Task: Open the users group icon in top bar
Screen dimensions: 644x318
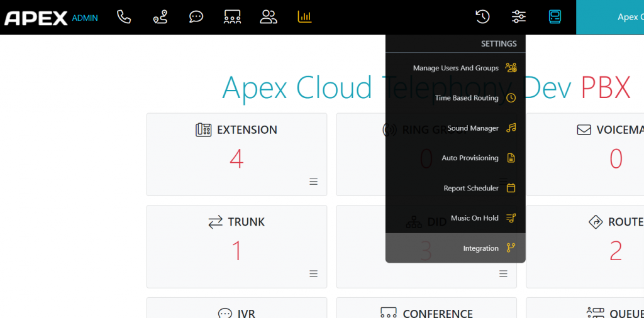Action: pos(269,17)
